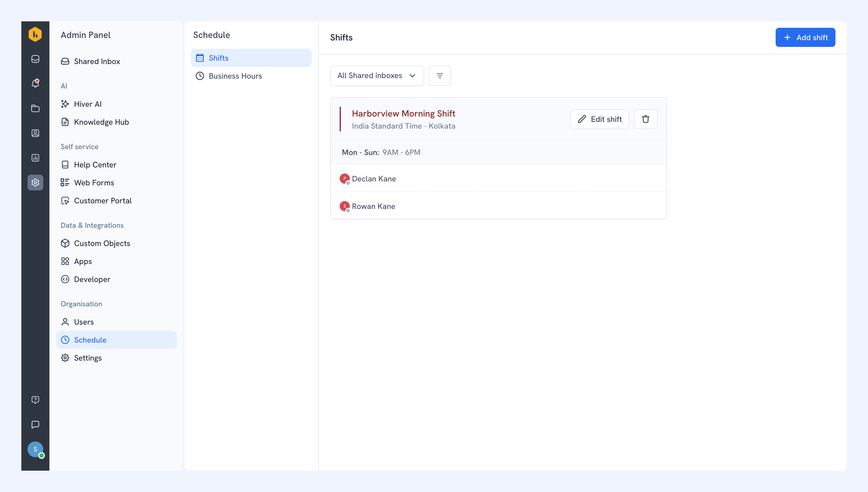Open Users page
Image resolution: width=868 pixels, height=492 pixels.
pos(116,322)
